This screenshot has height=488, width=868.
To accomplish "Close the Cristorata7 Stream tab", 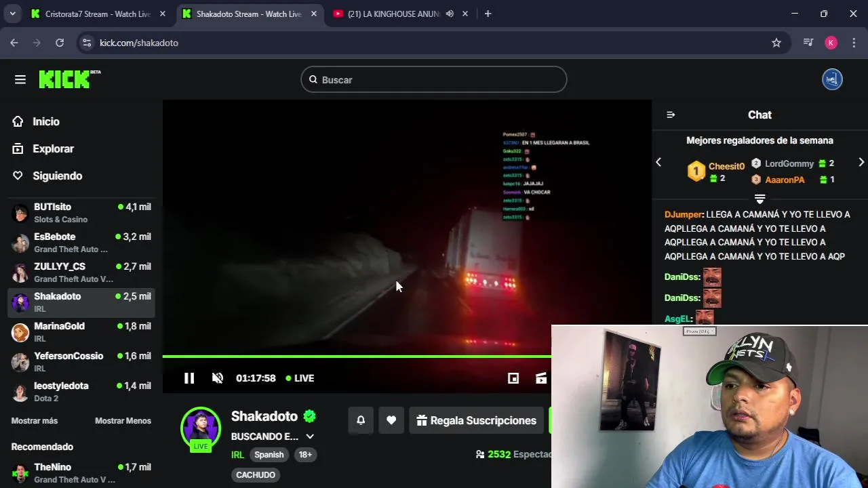I will coord(163,14).
